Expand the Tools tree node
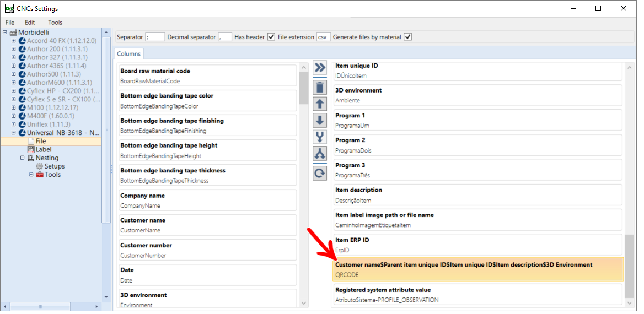Screen dimensions: 644x314 (31, 175)
